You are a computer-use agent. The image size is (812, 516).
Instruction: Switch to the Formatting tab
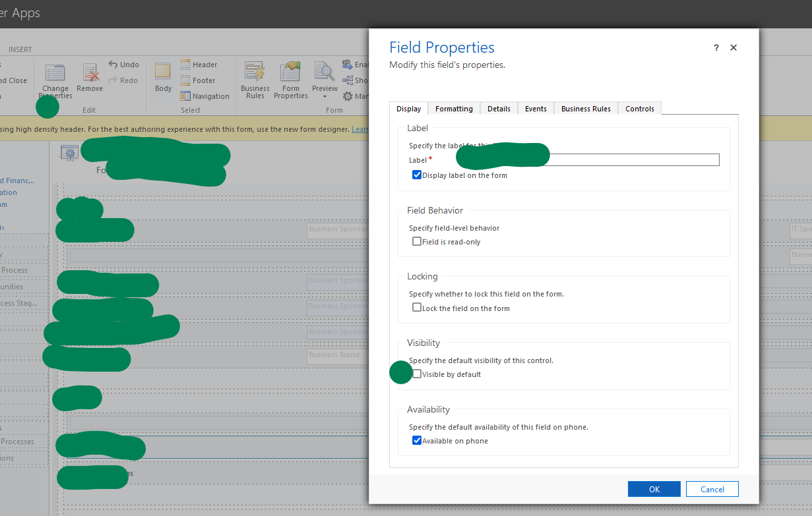(x=453, y=108)
